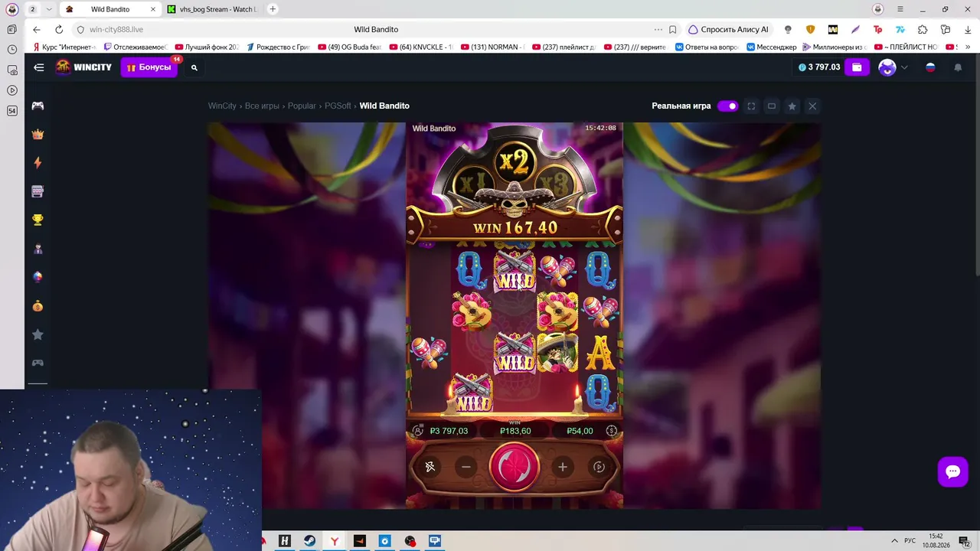Open live dealer sidebar icon
The width and height of the screenshot is (980, 551).
[38, 249]
